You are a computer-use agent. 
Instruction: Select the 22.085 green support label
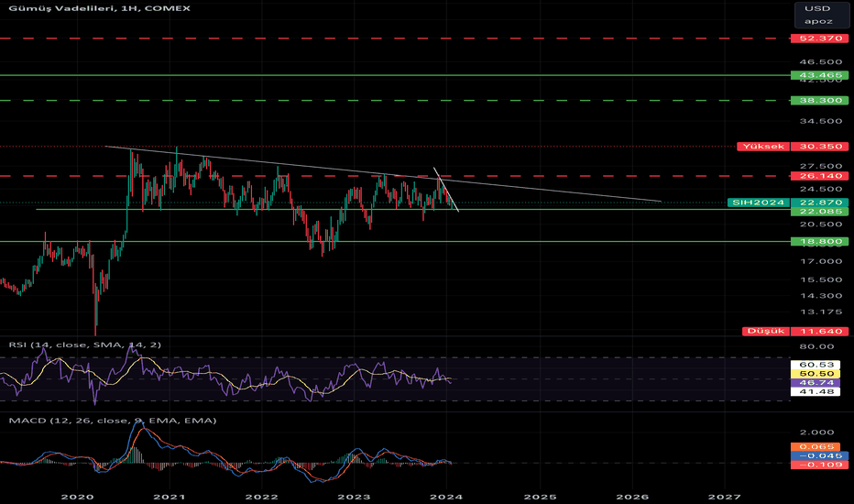click(820, 212)
